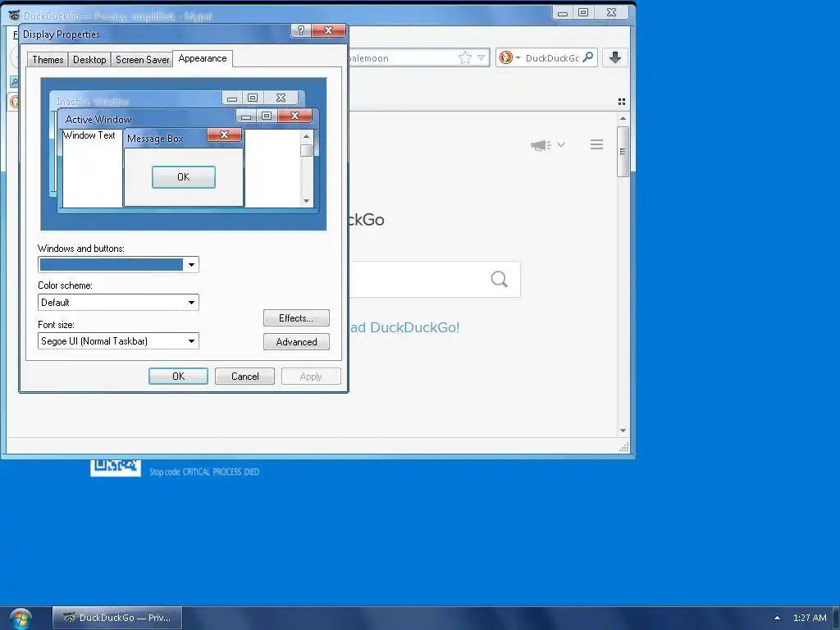Click the tab groups grid icon

click(622, 101)
